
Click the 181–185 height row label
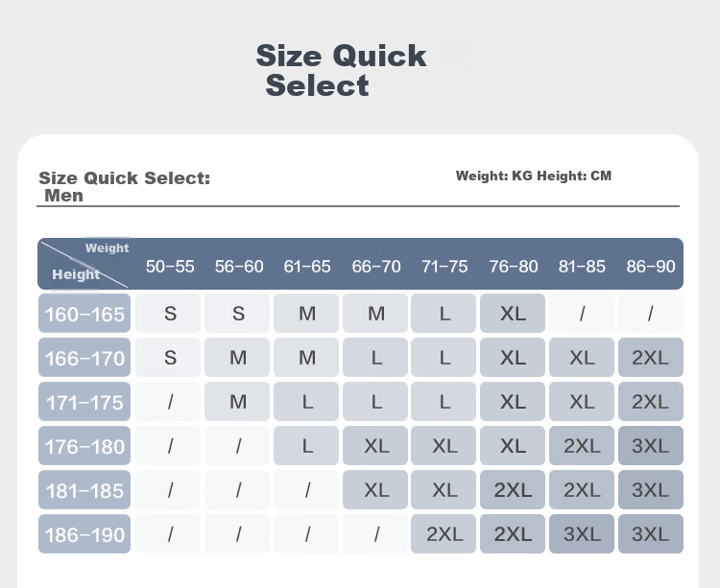point(84,490)
